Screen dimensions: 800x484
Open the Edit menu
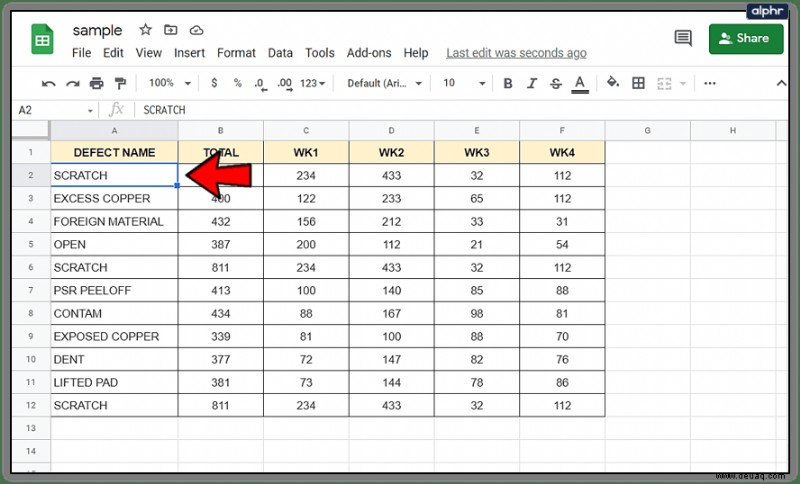[113, 53]
